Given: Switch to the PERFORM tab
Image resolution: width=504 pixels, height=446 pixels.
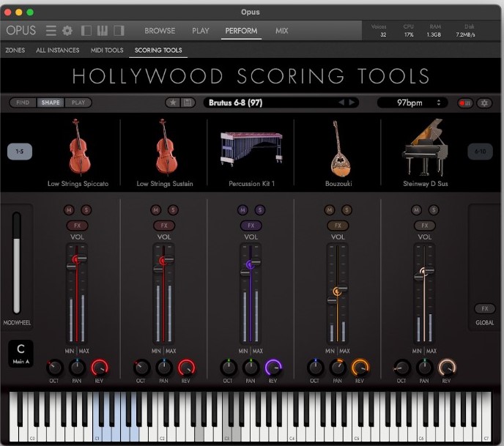Looking at the screenshot, I should [241, 31].
